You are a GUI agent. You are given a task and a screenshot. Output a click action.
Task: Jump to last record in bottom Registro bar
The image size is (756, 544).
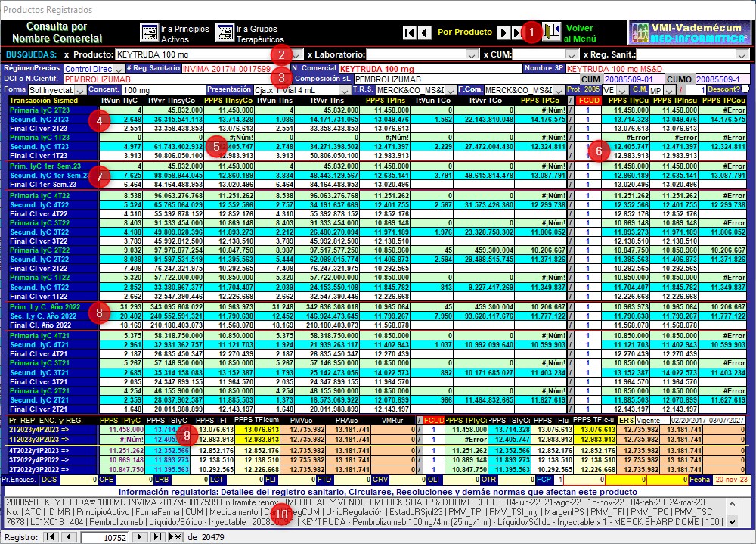tap(158, 536)
